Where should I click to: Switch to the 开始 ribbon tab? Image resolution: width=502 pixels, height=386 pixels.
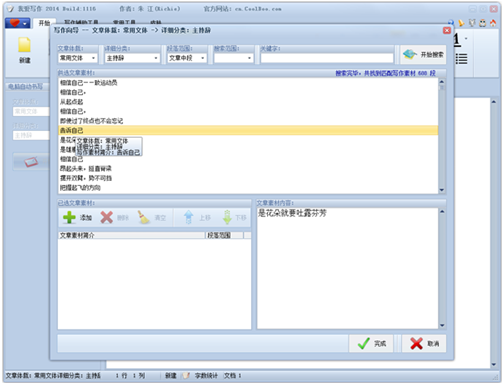pos(44,23)
